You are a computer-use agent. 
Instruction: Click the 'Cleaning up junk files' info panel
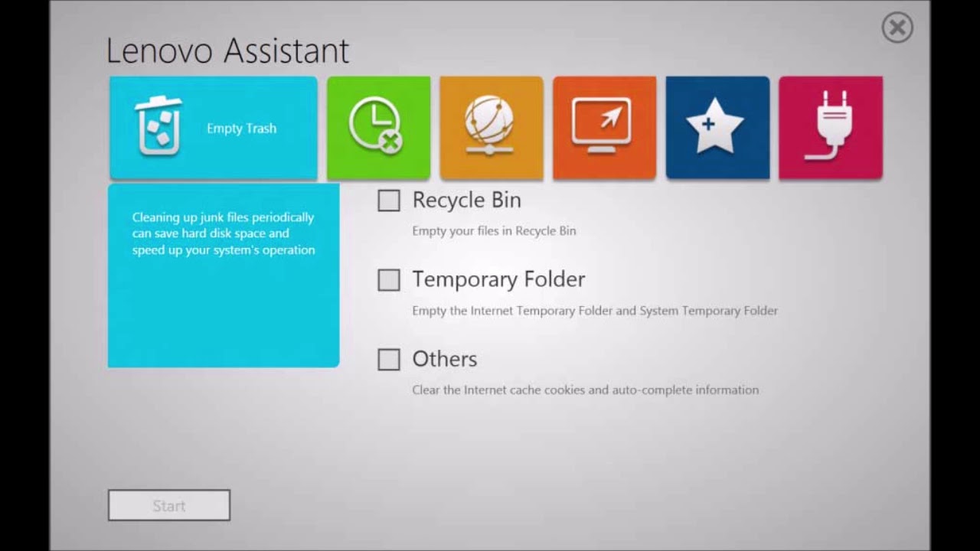(224, 275)
